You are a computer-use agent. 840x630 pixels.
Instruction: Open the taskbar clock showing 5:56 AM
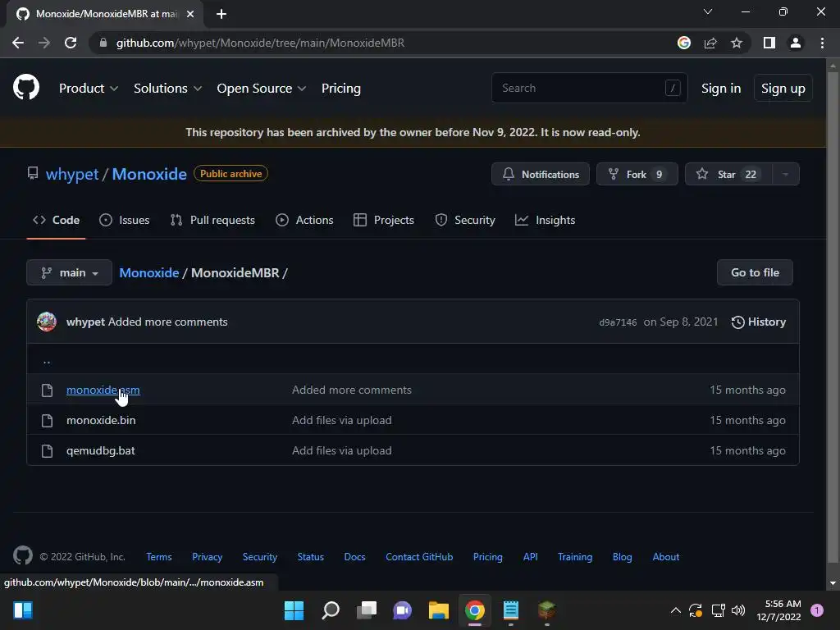point(779,610)
